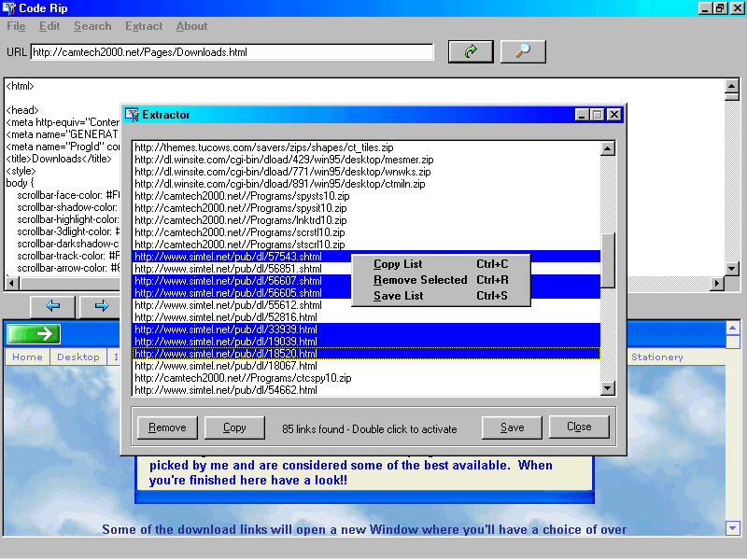Click the web page scroll up arrow
This screenshot has height=560, width=747.
click(732, 329)
